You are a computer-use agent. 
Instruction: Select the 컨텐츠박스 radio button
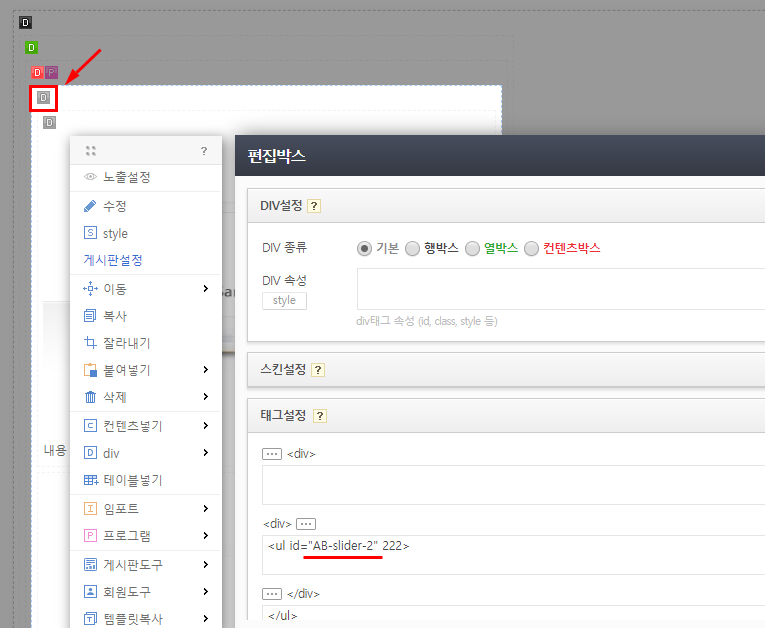pyautogui.click(x=531, y=248)
